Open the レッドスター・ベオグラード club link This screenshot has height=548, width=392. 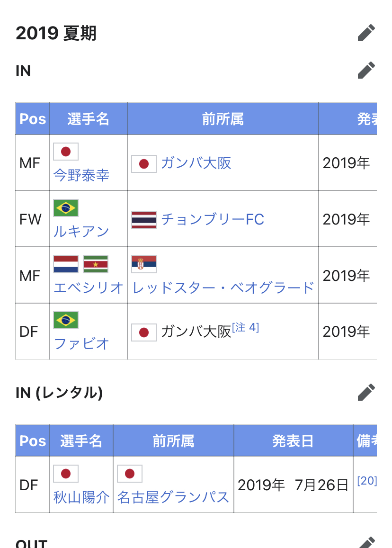223,287
